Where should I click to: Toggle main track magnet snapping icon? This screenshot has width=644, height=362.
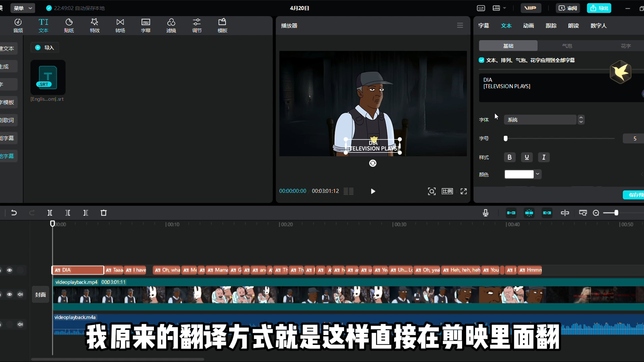click(x=511, y=213)
